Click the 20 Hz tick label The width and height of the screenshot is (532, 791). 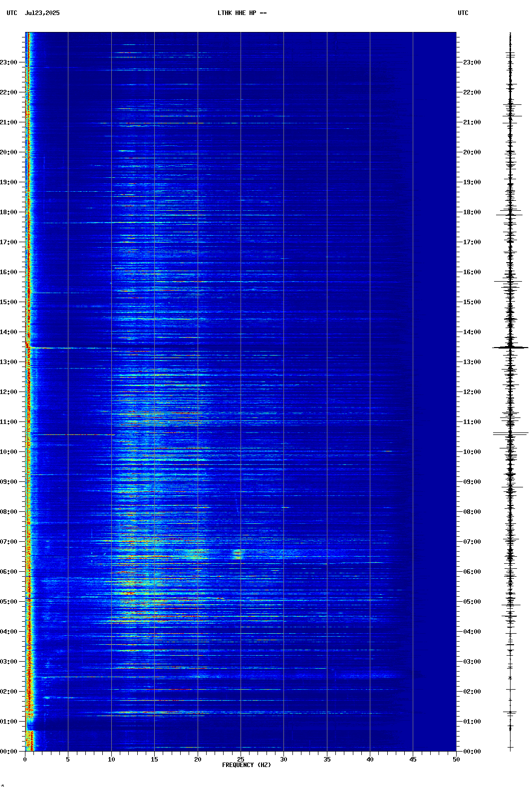click(x=198, y=760)
